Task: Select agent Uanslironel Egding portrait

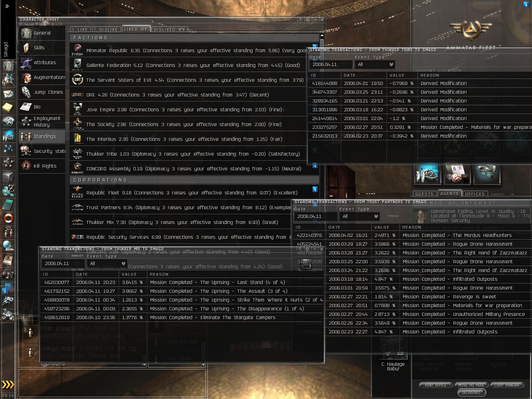Action: point(421,216)
